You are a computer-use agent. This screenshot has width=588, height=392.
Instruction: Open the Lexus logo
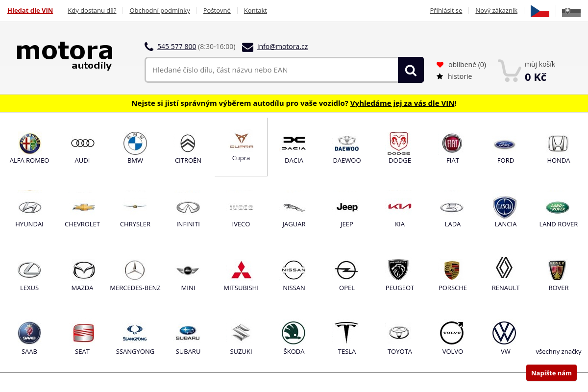(x=29, y=270)
